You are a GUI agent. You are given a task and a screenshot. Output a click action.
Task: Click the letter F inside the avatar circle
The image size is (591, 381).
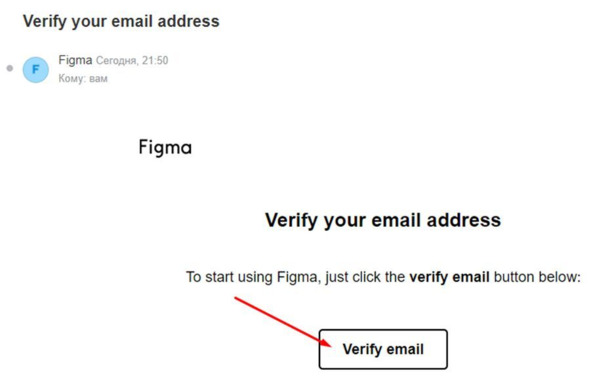[x=36, y=69]
